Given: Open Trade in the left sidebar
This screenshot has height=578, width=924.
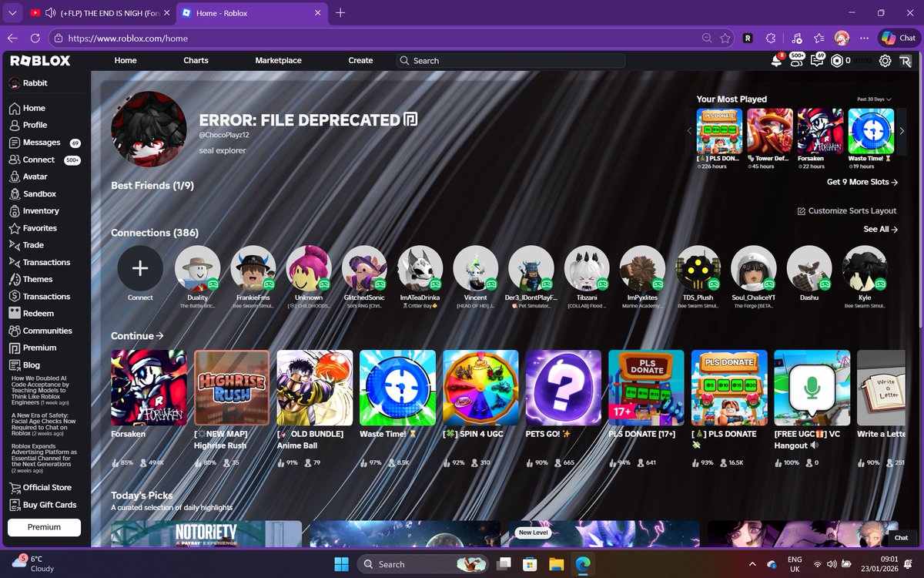Looking at the screenshot, I should 33,245.
